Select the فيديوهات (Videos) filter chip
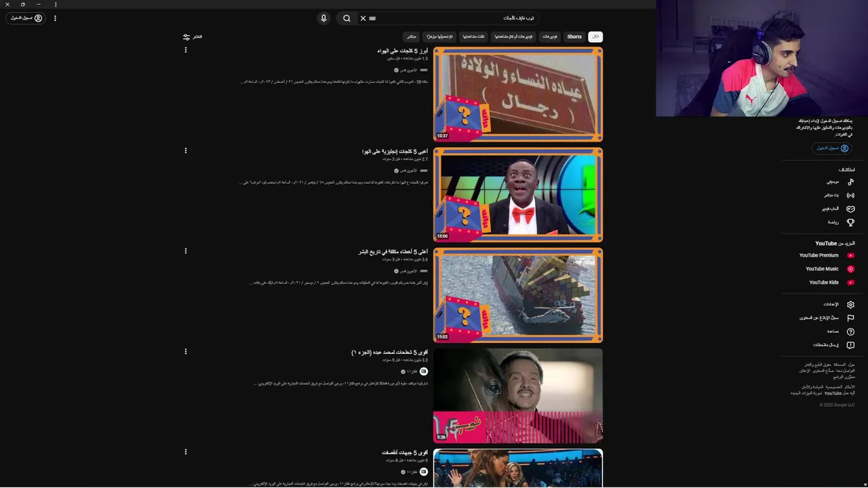This screenshot has width=868, height=488. click(550, 37)
